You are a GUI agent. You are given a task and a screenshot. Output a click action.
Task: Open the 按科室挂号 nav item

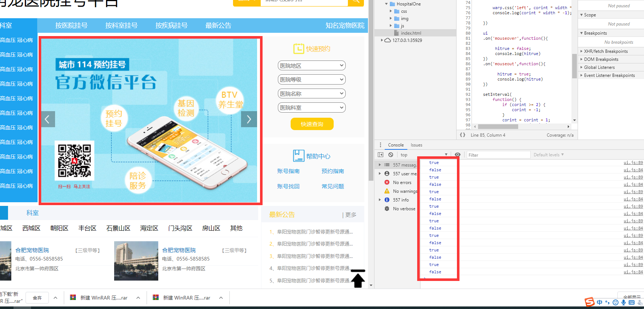point(121,26)
